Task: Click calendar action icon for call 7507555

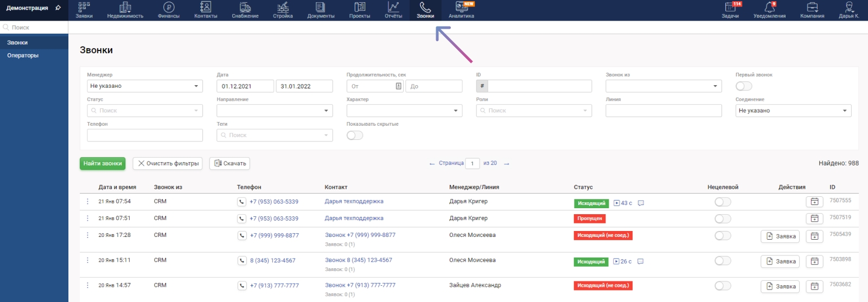Action: pos(814,202)
